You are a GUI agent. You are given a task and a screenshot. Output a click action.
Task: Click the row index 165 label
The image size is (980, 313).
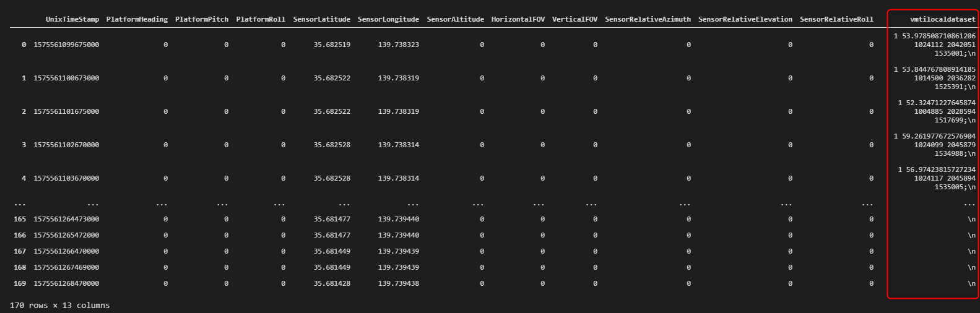point(20,219)
